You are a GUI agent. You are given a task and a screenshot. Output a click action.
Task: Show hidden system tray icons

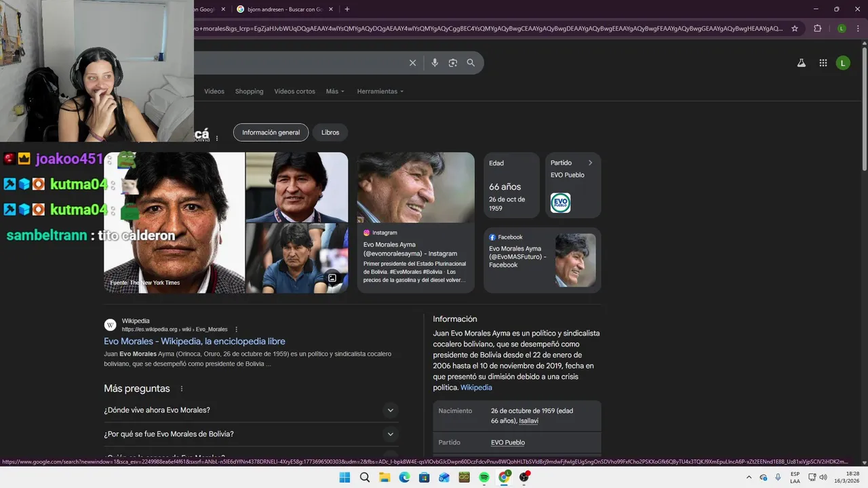coord(749,477)
